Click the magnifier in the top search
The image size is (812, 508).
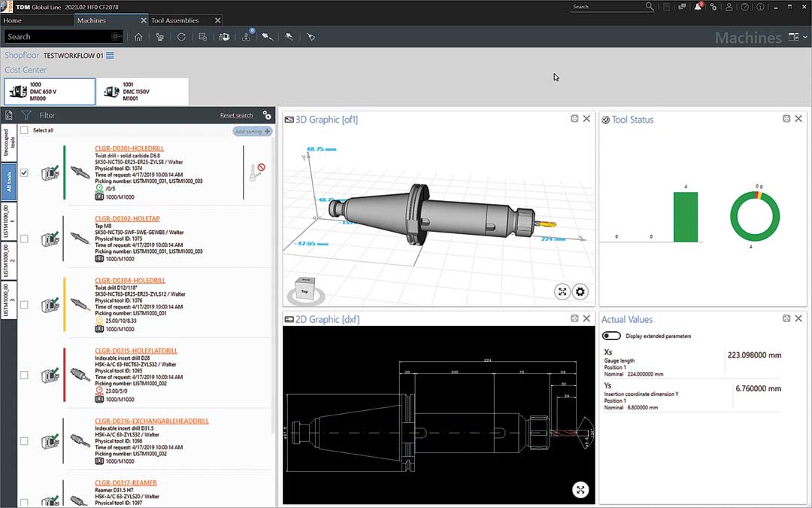(650, 7)
